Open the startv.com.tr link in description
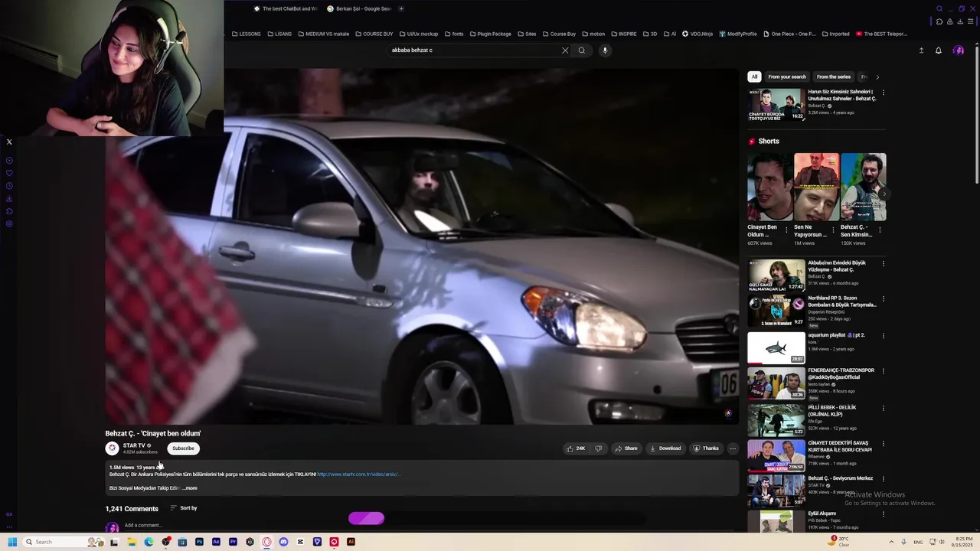Screen dimensions: 980x551 pyautogui.click(x=358, y=474)
